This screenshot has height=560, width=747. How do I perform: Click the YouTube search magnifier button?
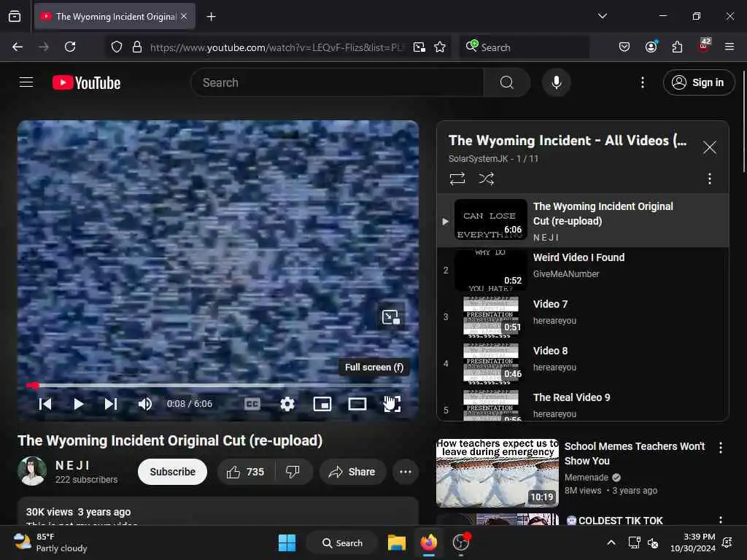click(x=507, y=82)
